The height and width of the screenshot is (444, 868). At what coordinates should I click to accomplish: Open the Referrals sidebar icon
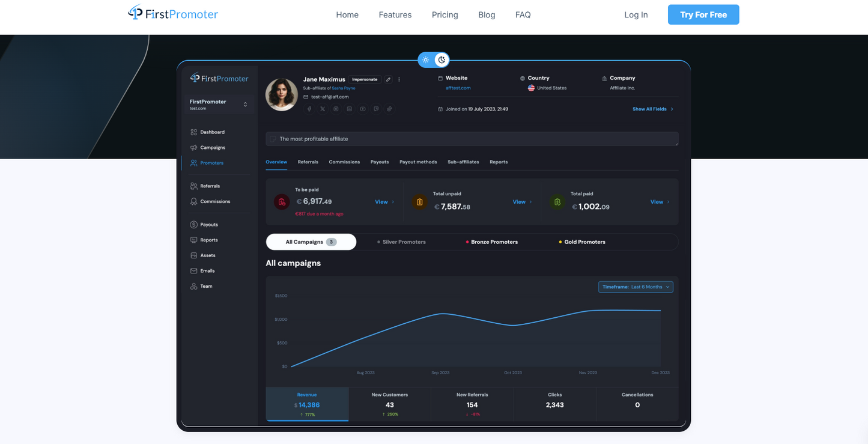(193, 186)
